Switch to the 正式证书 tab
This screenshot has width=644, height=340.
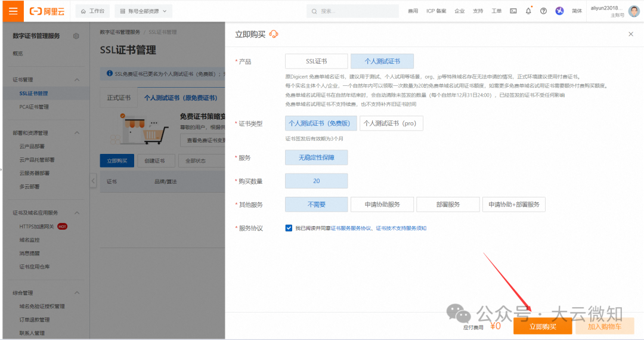[x=119, y=98]
